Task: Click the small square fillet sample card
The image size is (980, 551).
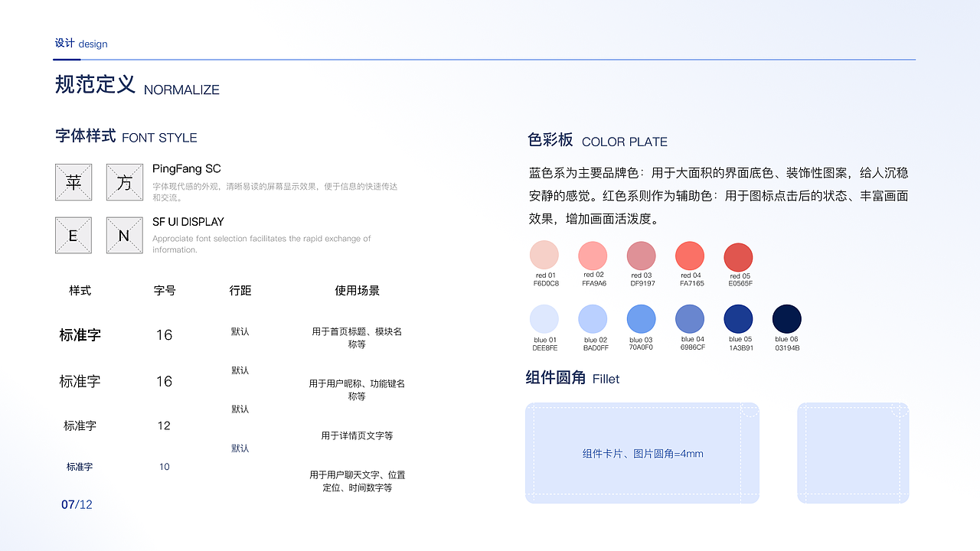Action: click(x=853, y=453)
